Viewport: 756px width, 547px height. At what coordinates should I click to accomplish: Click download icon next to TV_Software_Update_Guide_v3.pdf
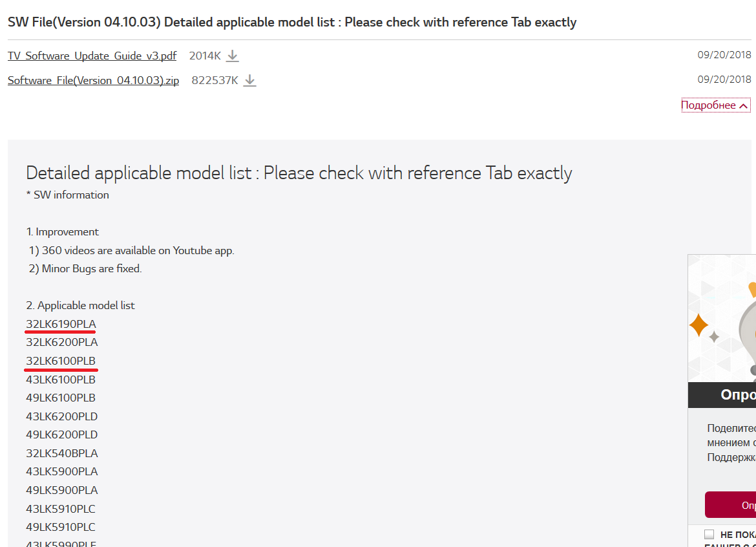(233, 56)
